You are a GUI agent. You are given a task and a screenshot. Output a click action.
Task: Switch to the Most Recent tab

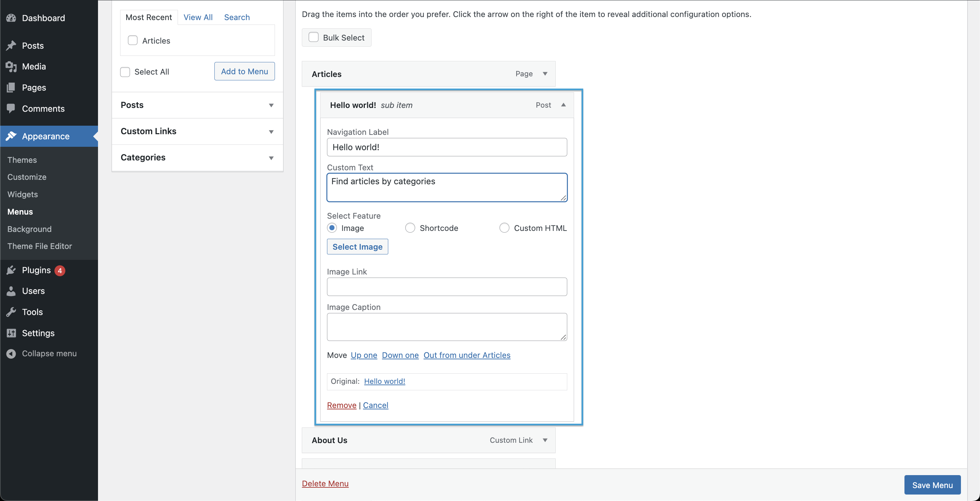[149, 17]
